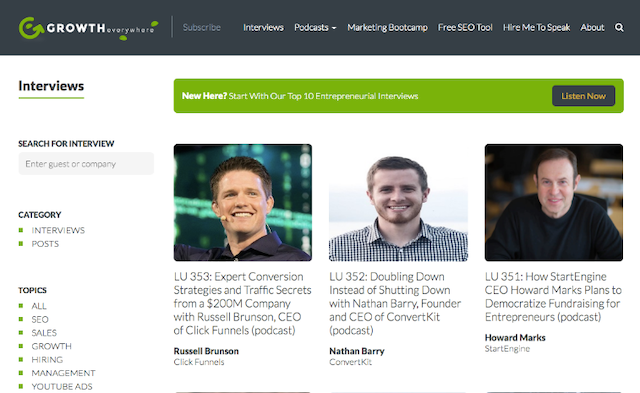The image size is (640, 393).
Task: Open LU 351 Howard Marks title link
Action: pos(553,297)
